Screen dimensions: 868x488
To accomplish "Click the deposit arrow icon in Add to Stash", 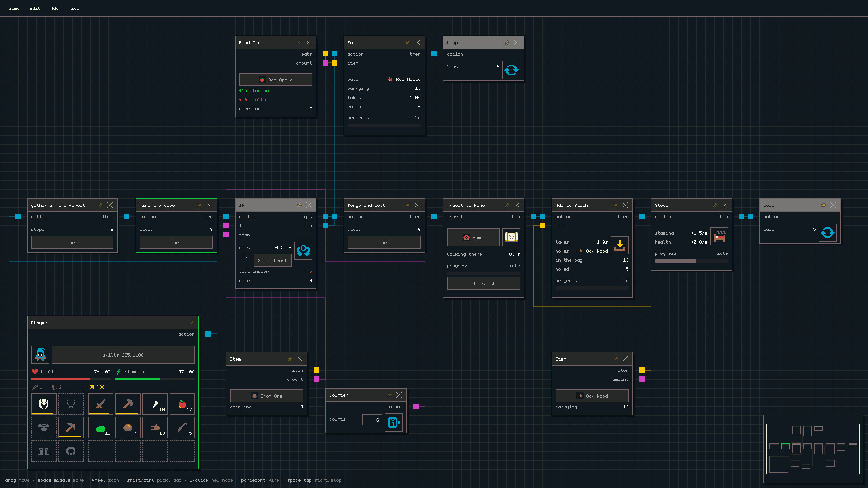I will [620, 245].
